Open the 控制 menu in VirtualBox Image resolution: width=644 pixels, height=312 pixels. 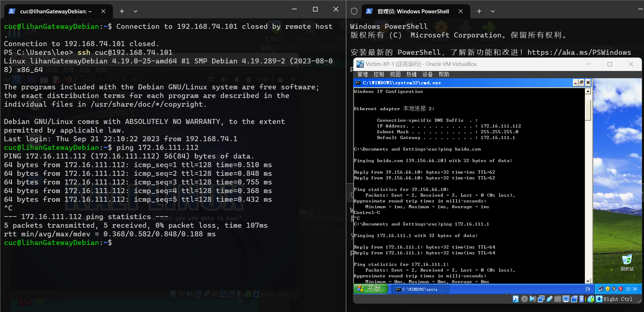click(x=379, y=74)
